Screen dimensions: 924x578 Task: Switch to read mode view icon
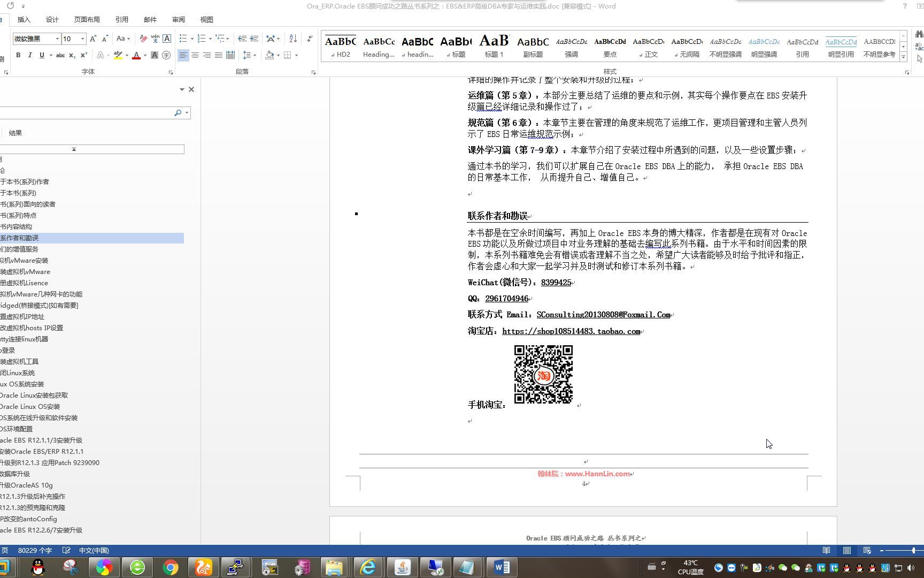point(827,550)
